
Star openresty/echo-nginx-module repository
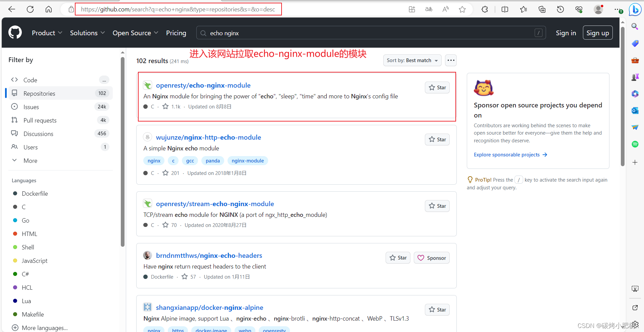437,88
